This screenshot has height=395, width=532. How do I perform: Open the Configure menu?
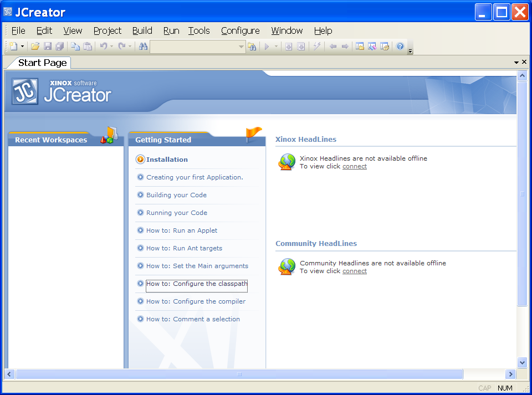pyautogui.click(x=240, y=30)
